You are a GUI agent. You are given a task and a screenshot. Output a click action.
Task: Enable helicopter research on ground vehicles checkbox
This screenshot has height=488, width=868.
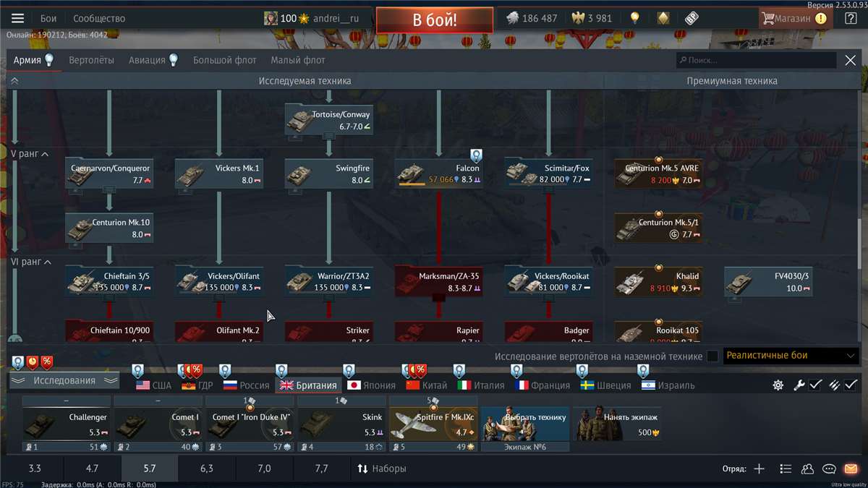711,356
